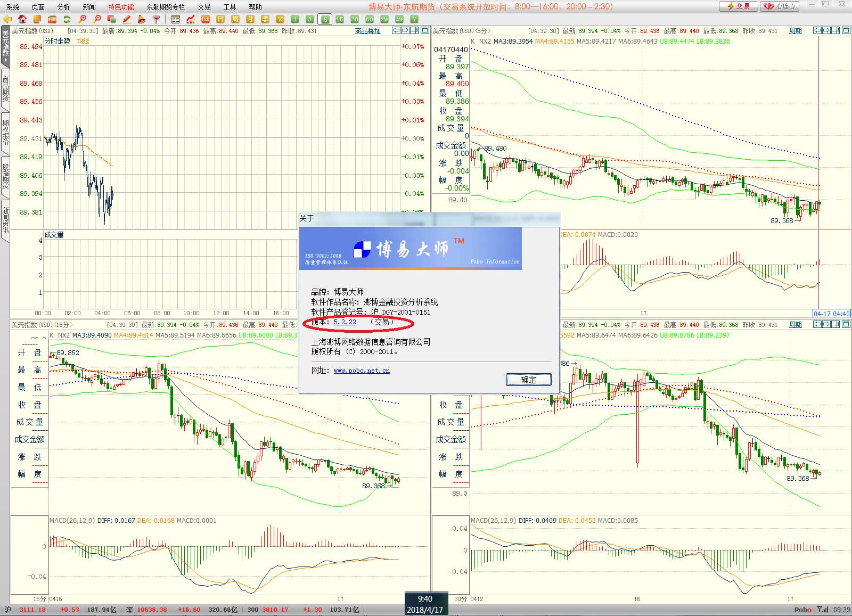Open the 周期 dropdown in the 30分 chart
Viewport: 852px width, 616px height.
[x=796, y=325]
